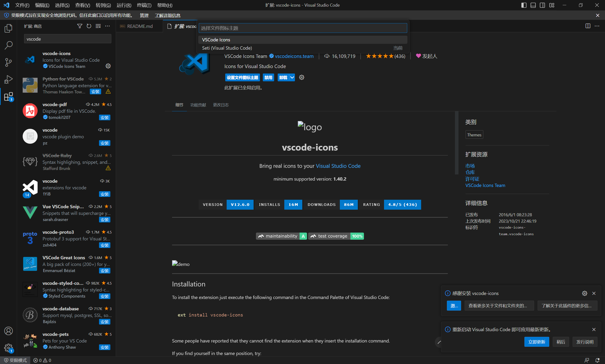605x364 pixels.
Task: Open the Marketplace (市场) resource link
Action: [x=470, y=166]
